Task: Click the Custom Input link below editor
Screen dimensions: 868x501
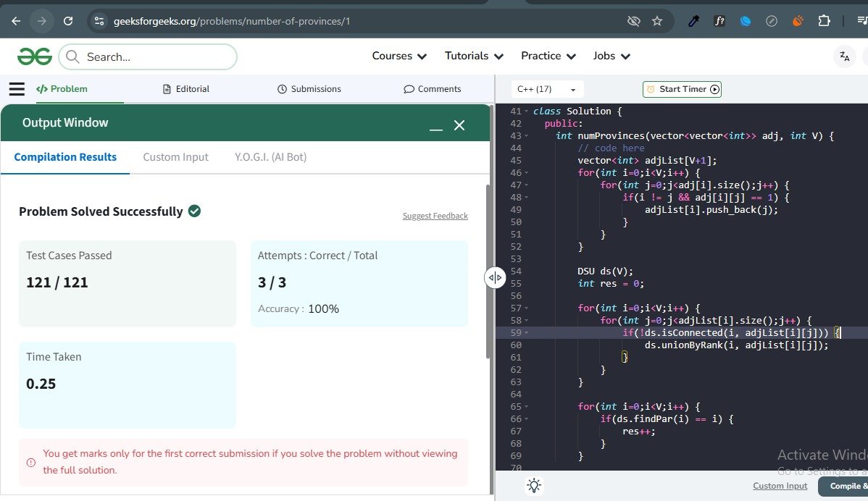Action: coord(780,486)
